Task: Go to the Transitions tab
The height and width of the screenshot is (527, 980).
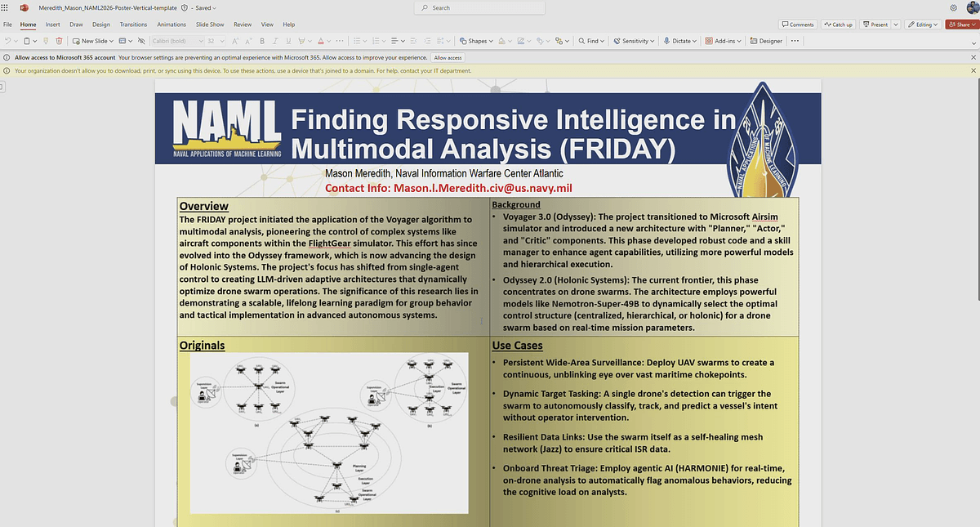Action: pyautogui.click(x=134, y=25)
